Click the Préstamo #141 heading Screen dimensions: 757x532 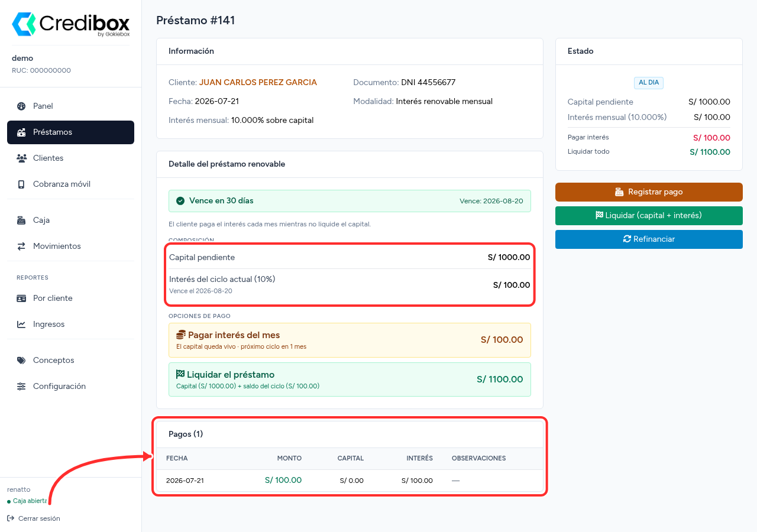(196, 21)
